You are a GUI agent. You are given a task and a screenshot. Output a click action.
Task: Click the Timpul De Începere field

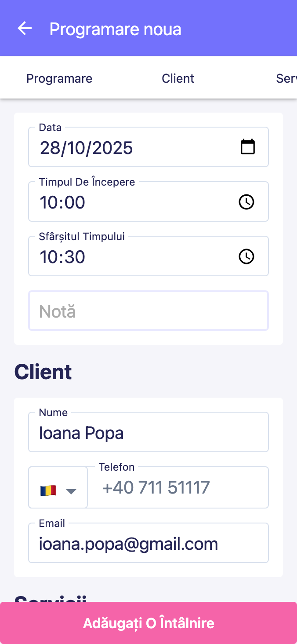click(x=132, y=202)
